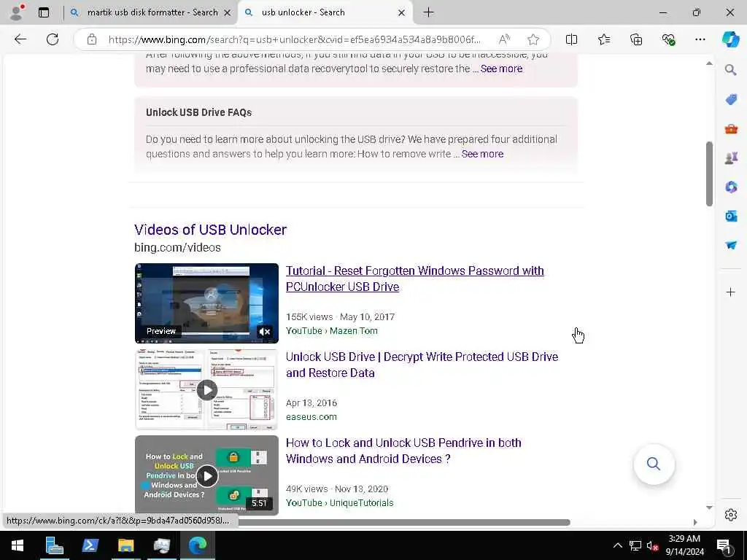Add a new sidebar app

tap(731, 292)
